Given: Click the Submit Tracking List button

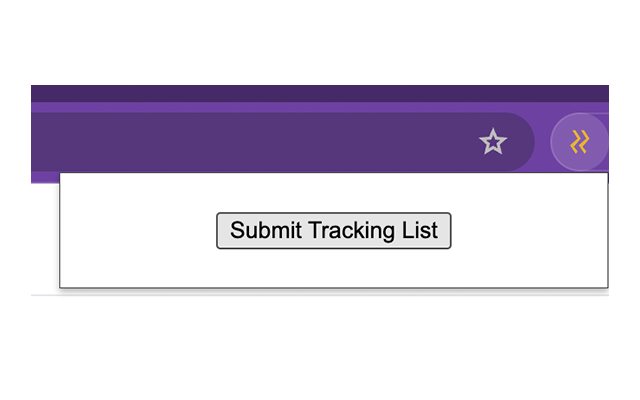Looking at the screenshot, I should click(x=333, y=231).
